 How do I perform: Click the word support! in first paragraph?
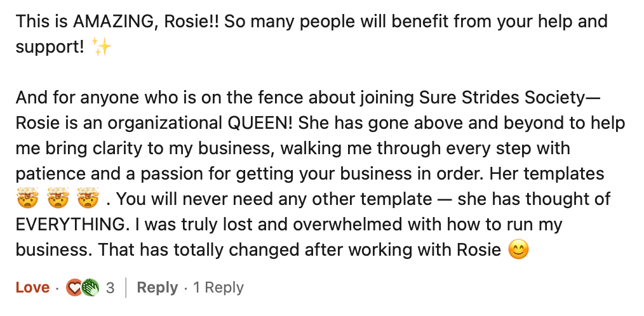point(50,48)
